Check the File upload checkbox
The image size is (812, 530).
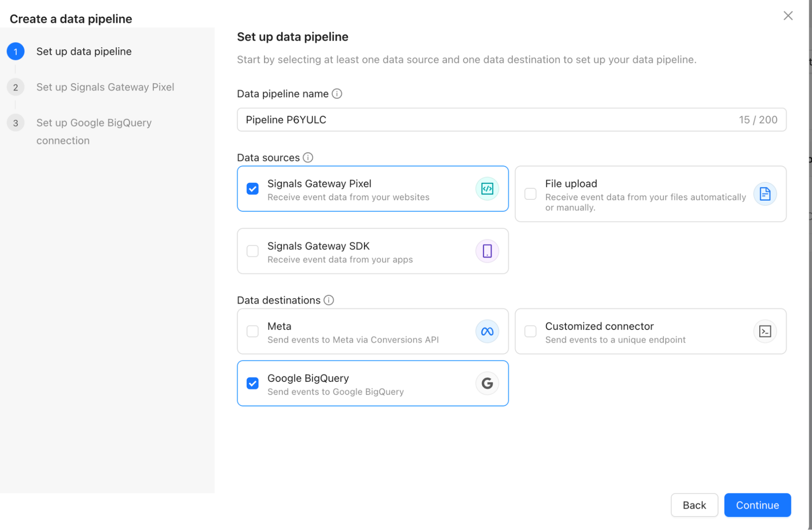[x=530, y=194]
